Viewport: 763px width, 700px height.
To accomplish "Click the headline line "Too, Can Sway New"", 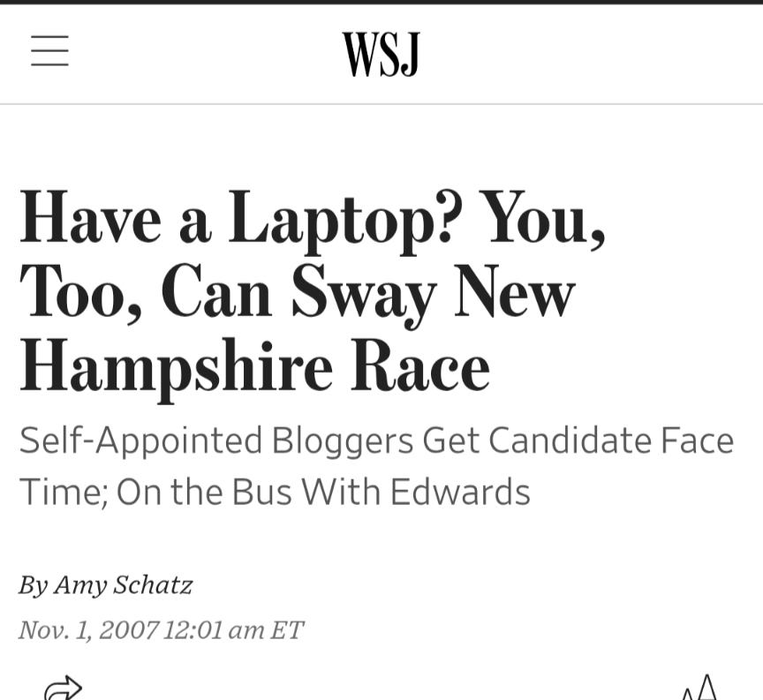I will (297, 291).
